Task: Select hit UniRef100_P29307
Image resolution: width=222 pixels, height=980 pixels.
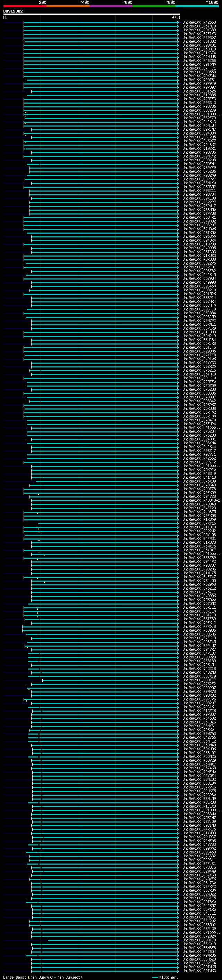Action: click(x=199, y=38)
